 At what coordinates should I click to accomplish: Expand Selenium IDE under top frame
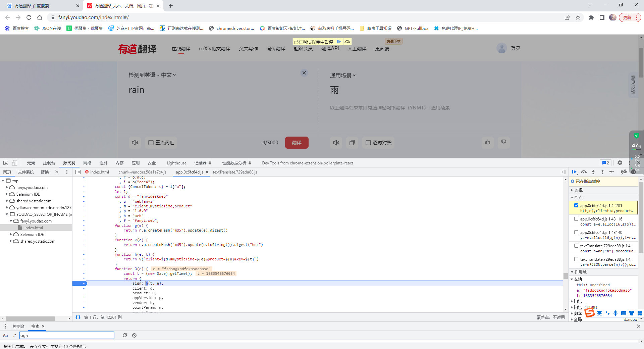point(7,194)
